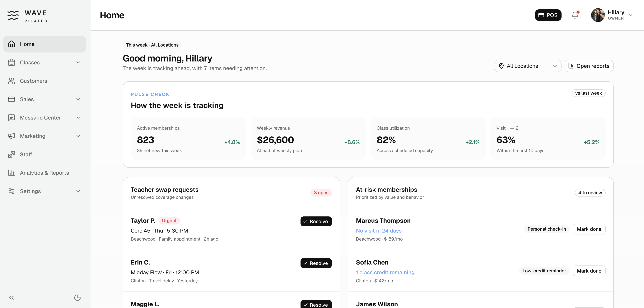Screen dimensions: 644x308
Task: Expand the Marketing menu chevron
Action: coord(78,136)
